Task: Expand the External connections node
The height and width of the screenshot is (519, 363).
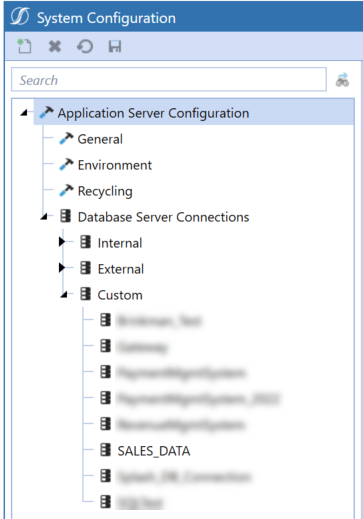Action: (x=62, y=268)
